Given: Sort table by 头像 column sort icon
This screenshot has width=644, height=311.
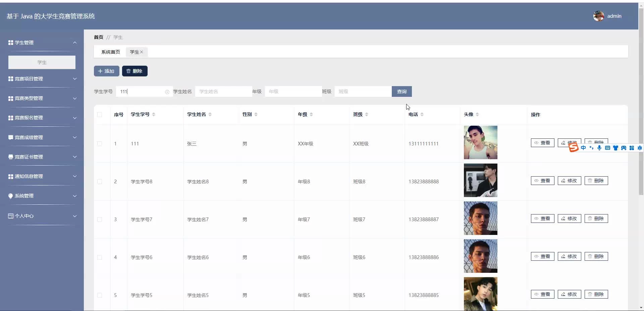Looking at the screenshot, I should point(477,115).
